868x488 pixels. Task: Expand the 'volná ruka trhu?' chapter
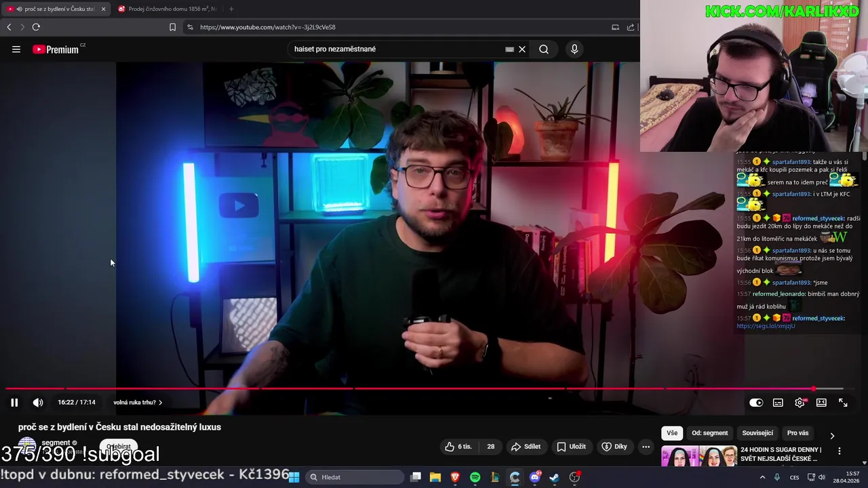138,403
